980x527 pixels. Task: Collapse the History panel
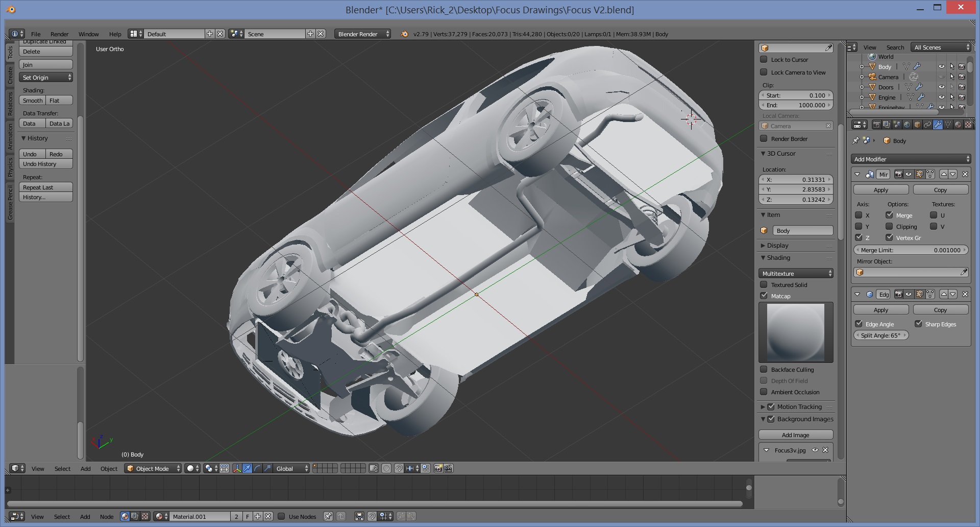(23, 138)
